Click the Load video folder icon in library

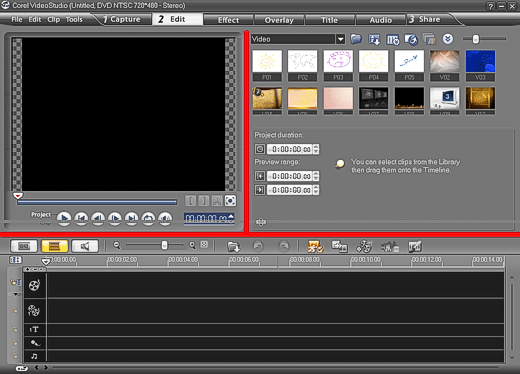click(356, 39)
